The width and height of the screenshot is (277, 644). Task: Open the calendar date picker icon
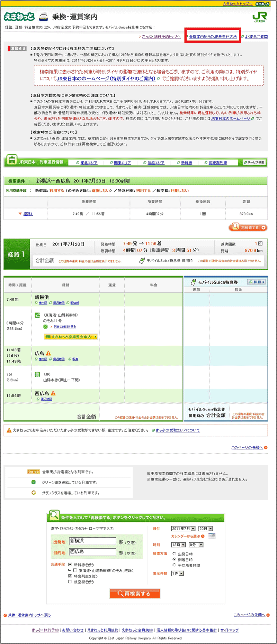click(x=212, y=536)
